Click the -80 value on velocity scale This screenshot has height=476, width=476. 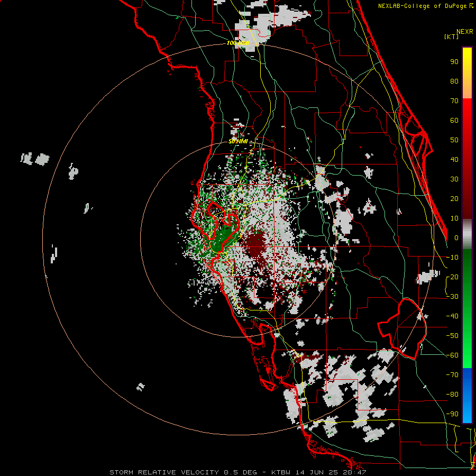click(x=452, y=395)
